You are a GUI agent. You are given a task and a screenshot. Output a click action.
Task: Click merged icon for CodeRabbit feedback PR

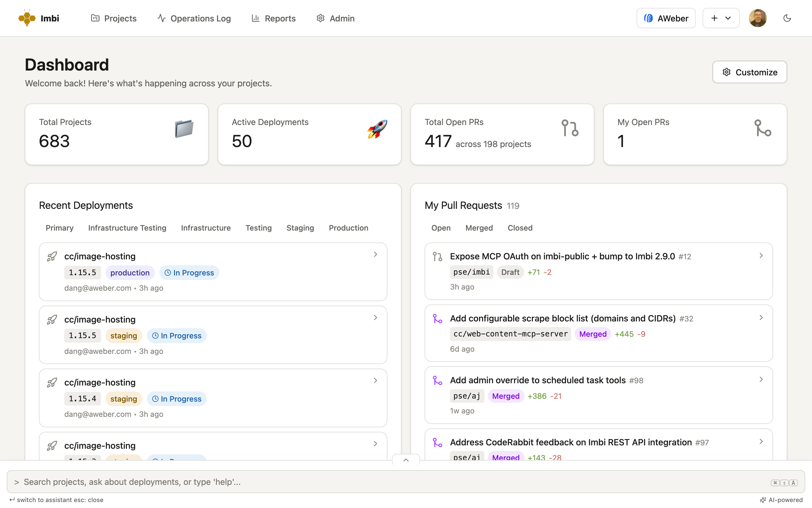[x=438, y=443]
